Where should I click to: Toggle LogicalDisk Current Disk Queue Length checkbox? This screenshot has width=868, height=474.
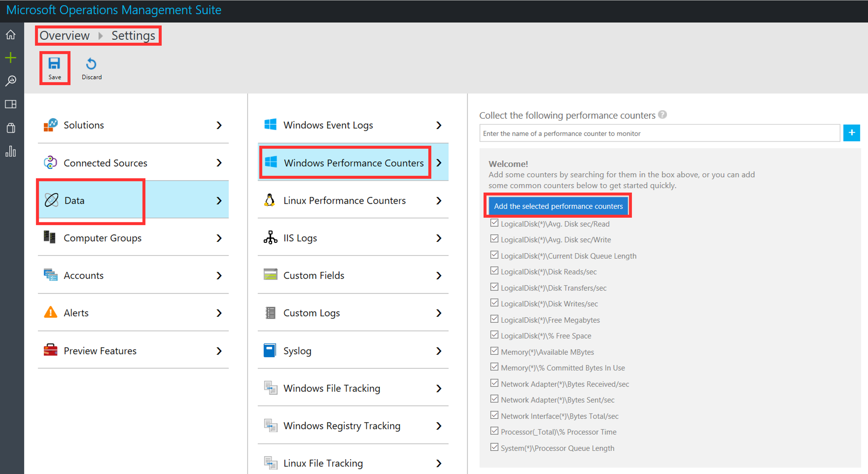tap(494, 255)
